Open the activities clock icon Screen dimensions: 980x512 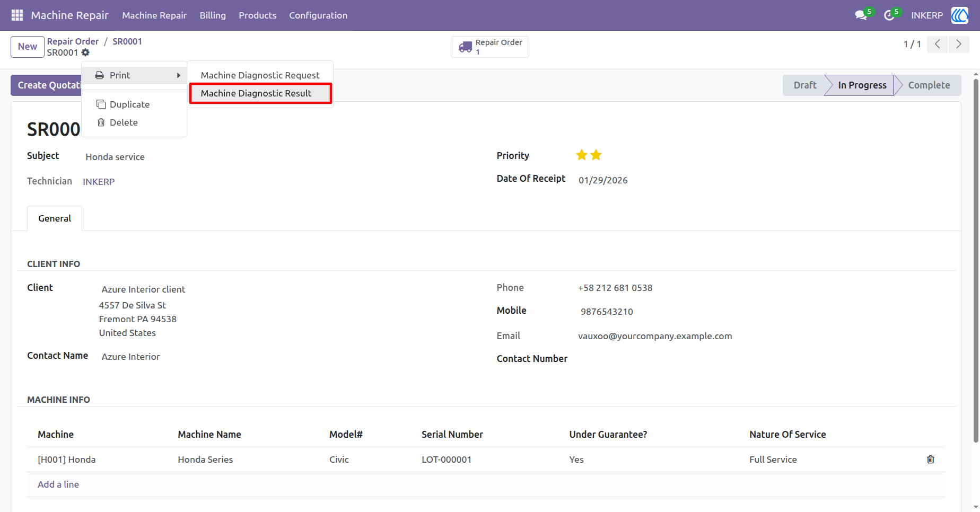(889, 15)
